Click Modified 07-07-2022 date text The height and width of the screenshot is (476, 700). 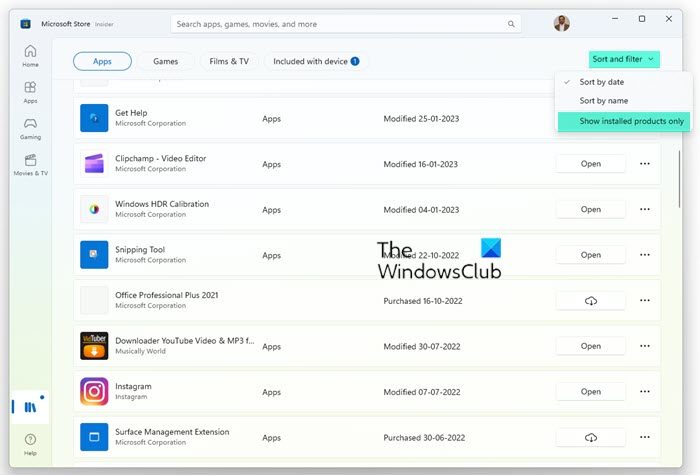pos(422,392)
